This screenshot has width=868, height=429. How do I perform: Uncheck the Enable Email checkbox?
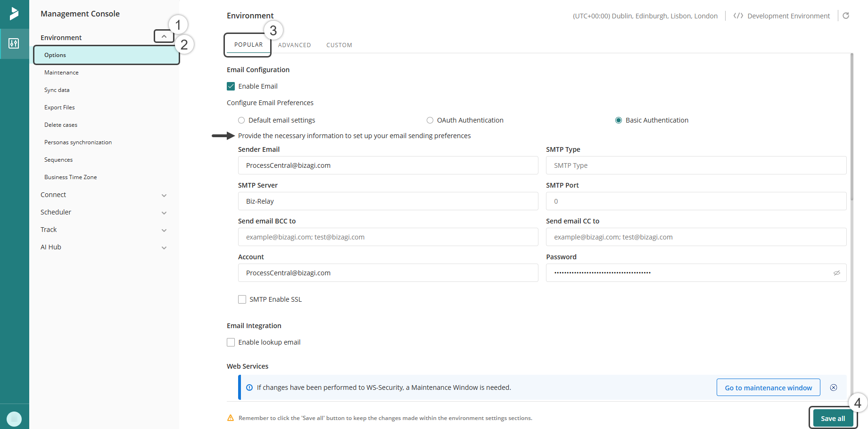click(x=231, y=86)
